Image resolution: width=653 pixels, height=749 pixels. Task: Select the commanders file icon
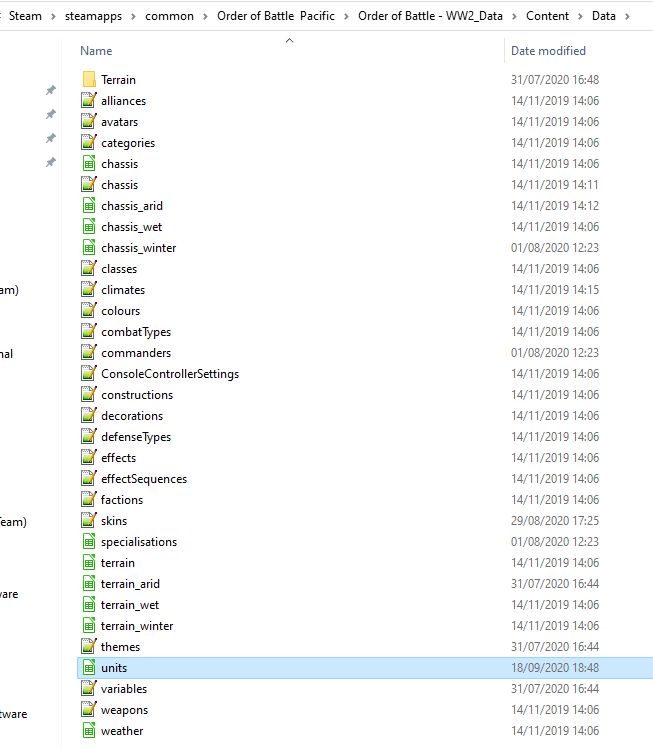[x=89, y=353]
